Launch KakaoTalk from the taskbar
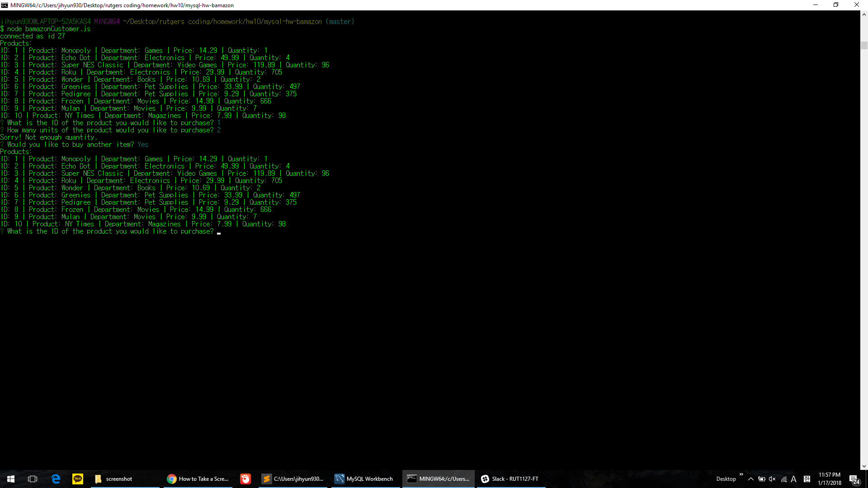 pos(77,479)
